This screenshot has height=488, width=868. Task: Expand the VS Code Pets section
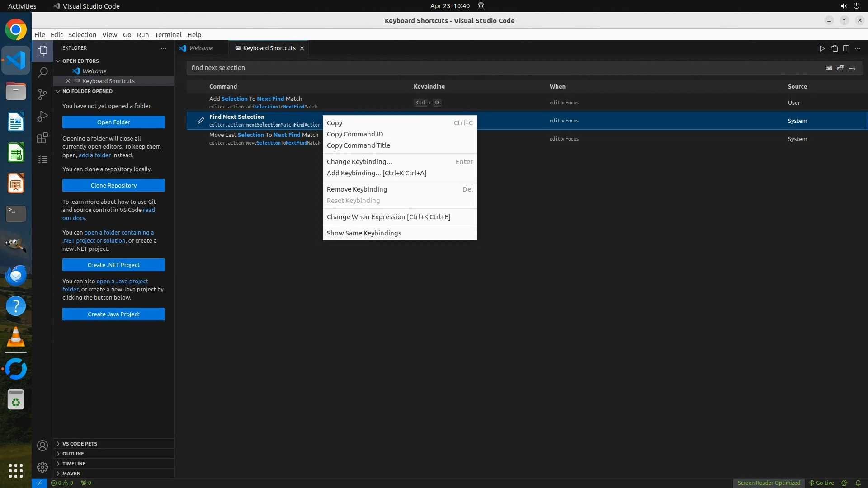80,443
